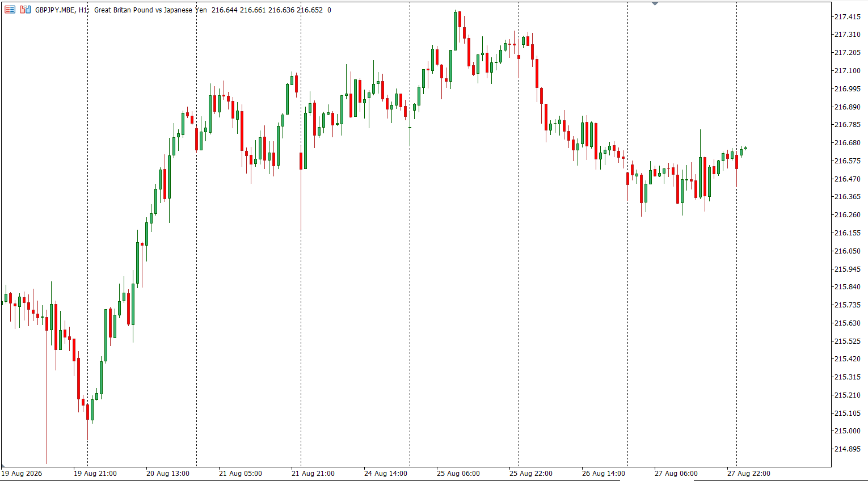
Task: Click the long-wick red candle at the lowest chart point
Action: click(x=47, y=386)
